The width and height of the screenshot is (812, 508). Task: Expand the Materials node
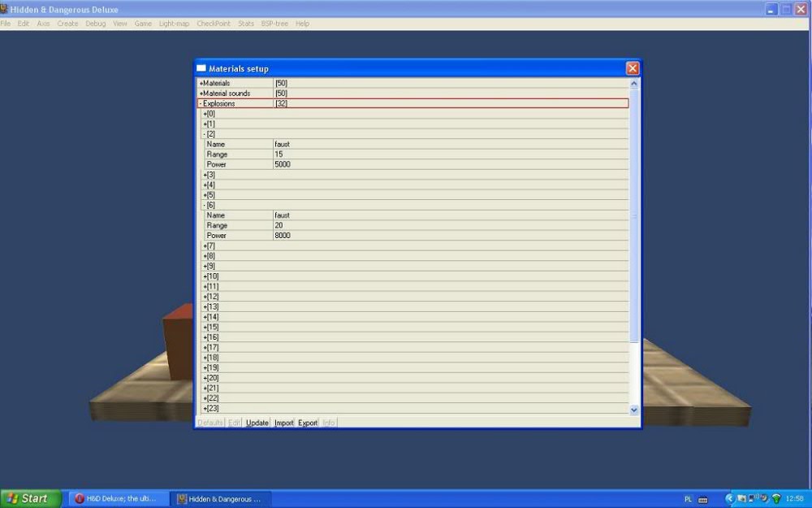pos(201,83)
